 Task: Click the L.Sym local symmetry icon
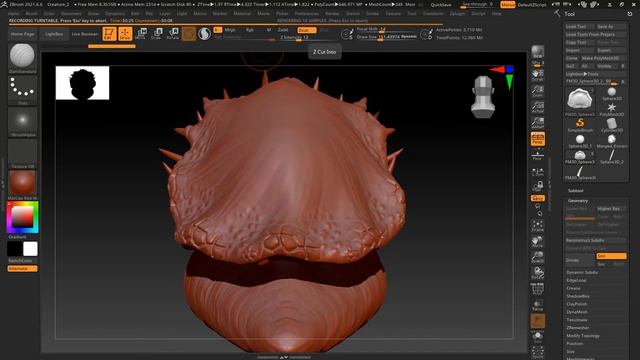coord(538,172)
